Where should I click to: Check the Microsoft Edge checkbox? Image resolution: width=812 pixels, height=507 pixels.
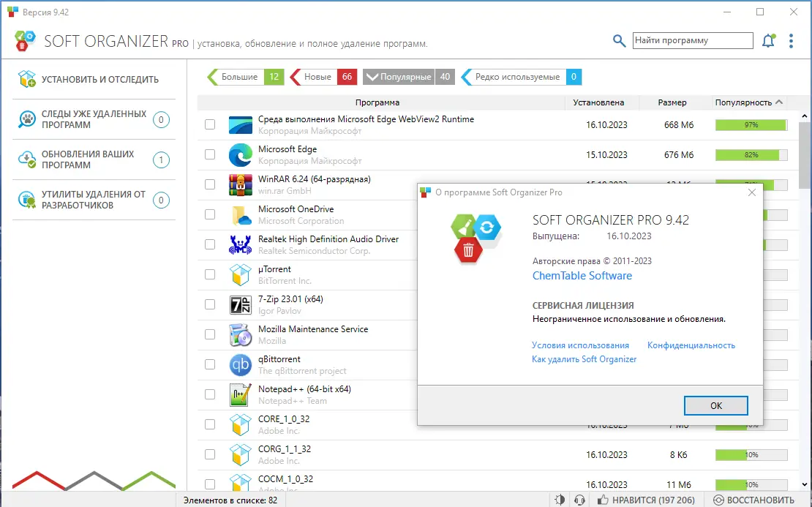210,154
